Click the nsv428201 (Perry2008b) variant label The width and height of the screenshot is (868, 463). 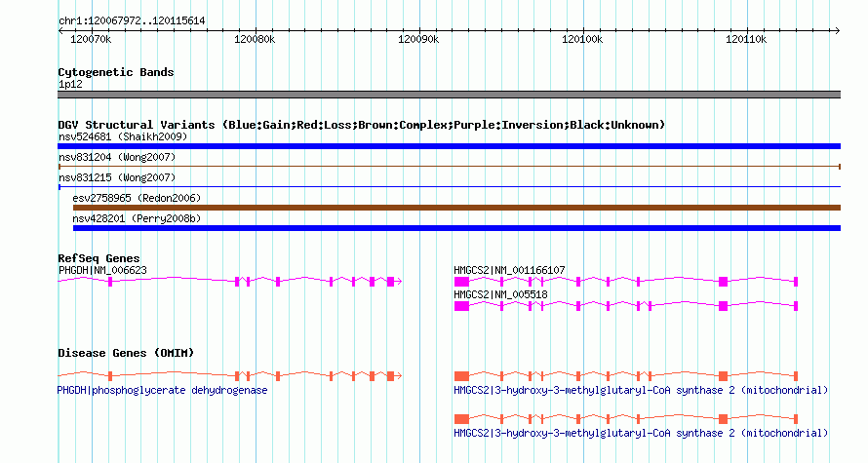(137, 218)
